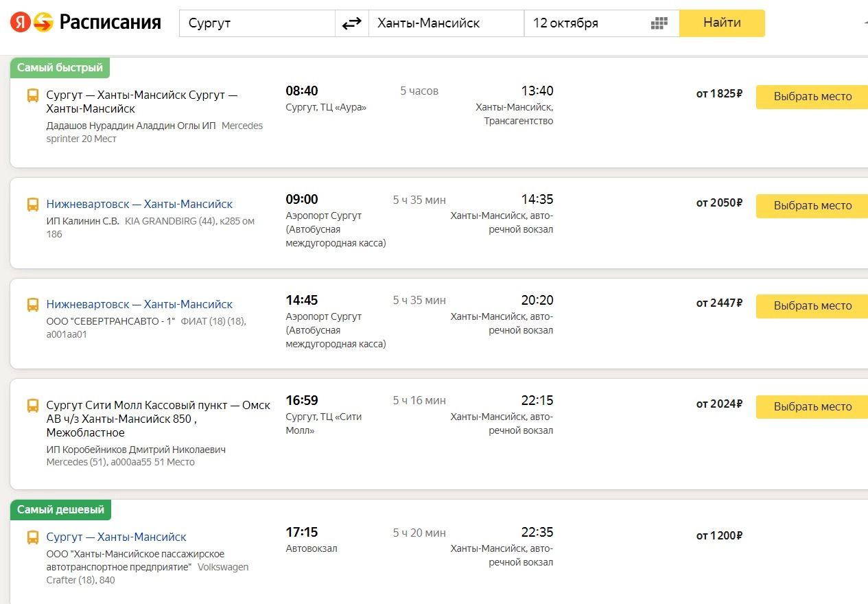Click the Расписания header title
Screen dimensions: 868x604
pyautogui.click(x=110, y=23)
